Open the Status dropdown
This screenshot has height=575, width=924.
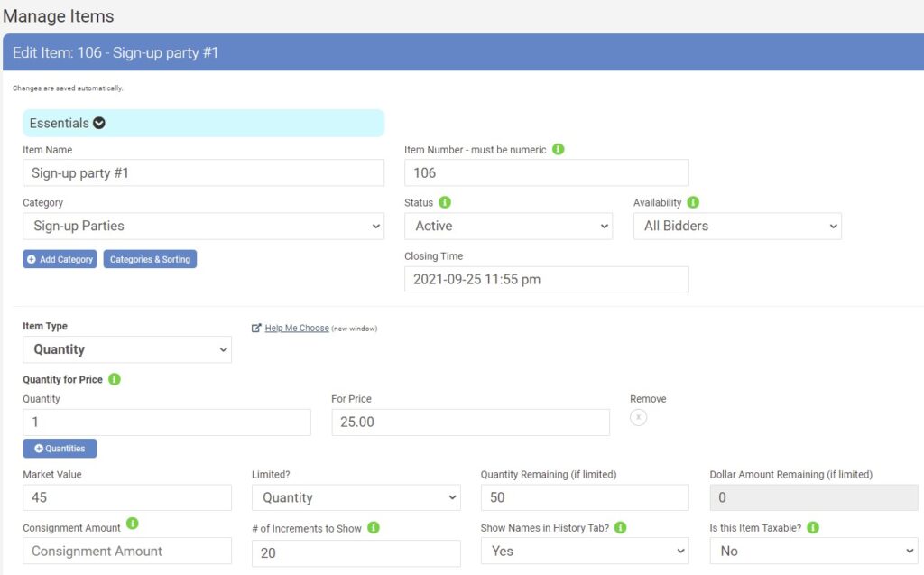[x=508, y=227]
